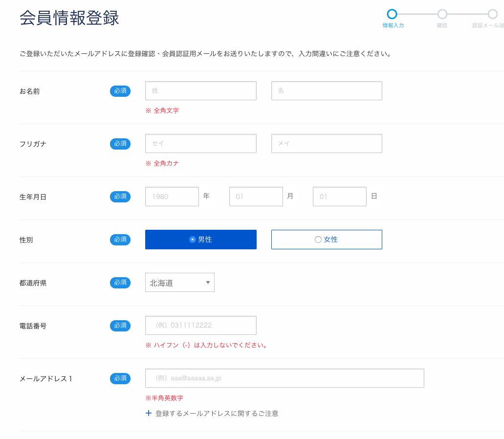Click the 名 (first name) input field

pos(327,90)
